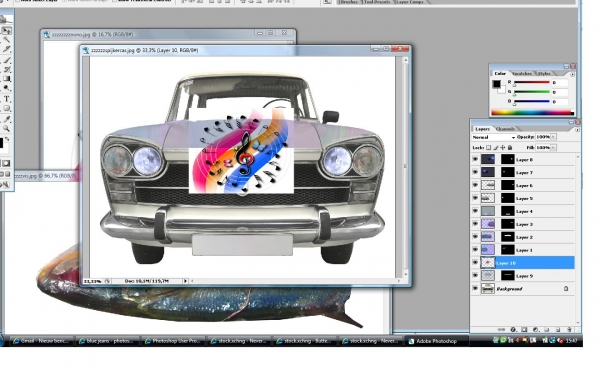Add a layer style (fx) icon
The width and height of the screenshot is (600, 375).
click(x=513, y=329)
